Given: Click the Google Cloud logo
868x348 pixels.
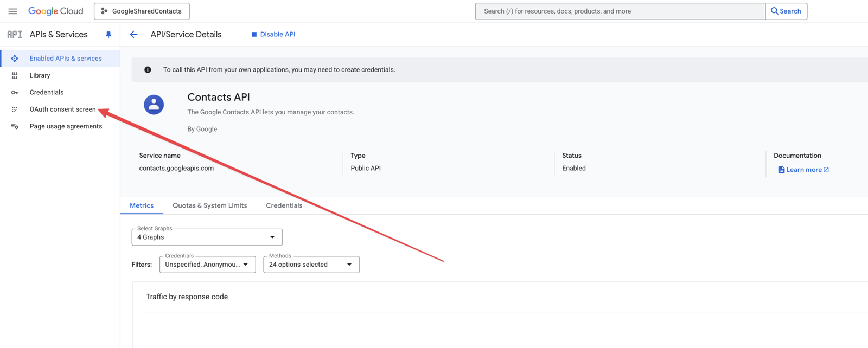Looking at the screenshot, I should coord(56,11).
